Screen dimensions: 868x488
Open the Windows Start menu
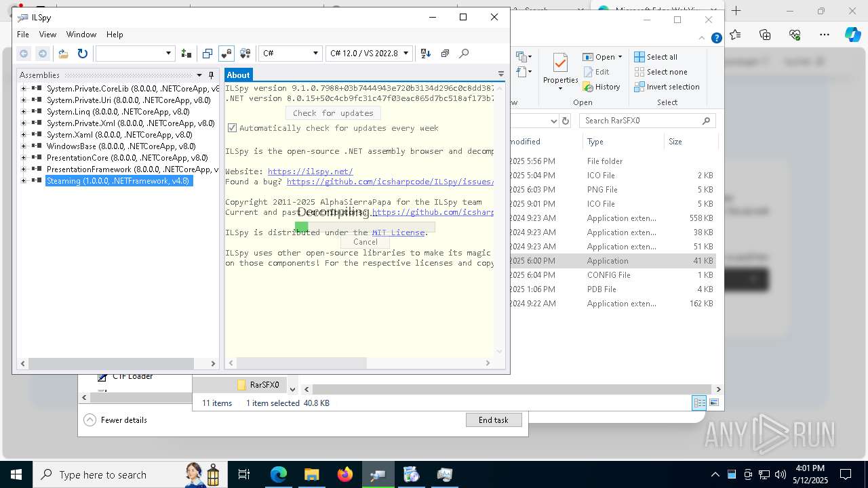[x=16, y=474]
